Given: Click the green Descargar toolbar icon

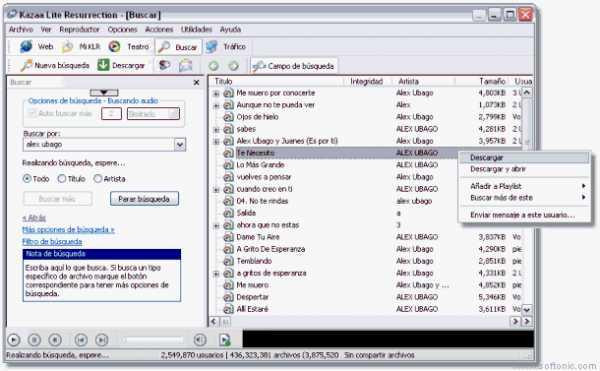Looking at the screenshot, I should [x=103, y=65].
